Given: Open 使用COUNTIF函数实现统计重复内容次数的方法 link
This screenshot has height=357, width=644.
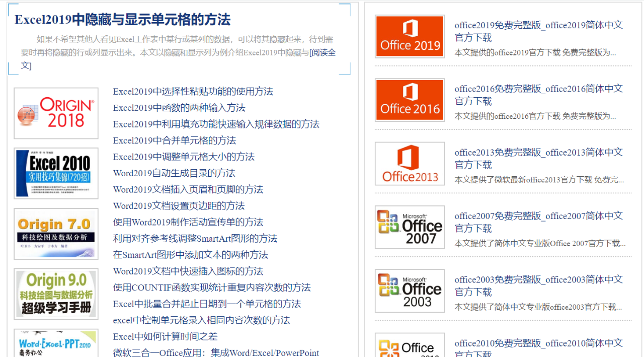Looking at the screenshot, I should pyautogui.click(x=212, y=288).
